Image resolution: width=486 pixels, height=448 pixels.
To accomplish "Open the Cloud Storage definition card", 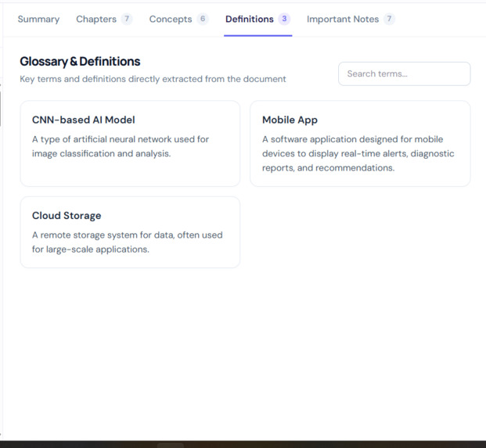I will [130, 232].
